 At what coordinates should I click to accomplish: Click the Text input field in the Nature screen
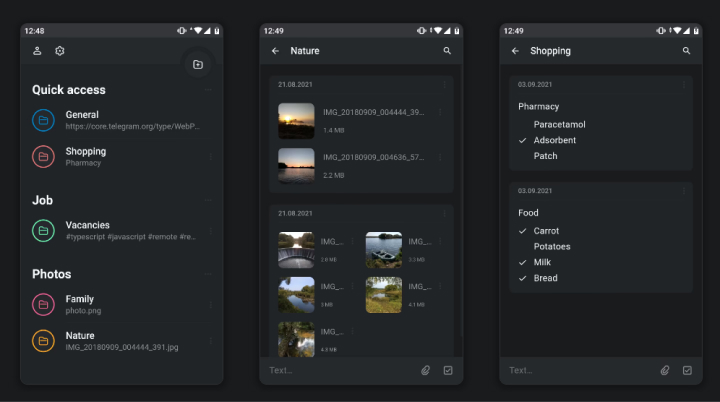pos(330,370)
